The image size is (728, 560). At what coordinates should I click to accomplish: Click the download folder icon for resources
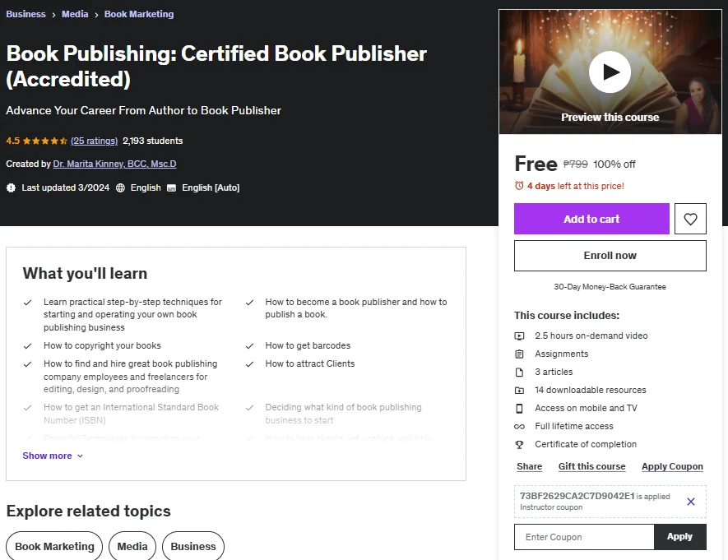(x=519, y=390)
